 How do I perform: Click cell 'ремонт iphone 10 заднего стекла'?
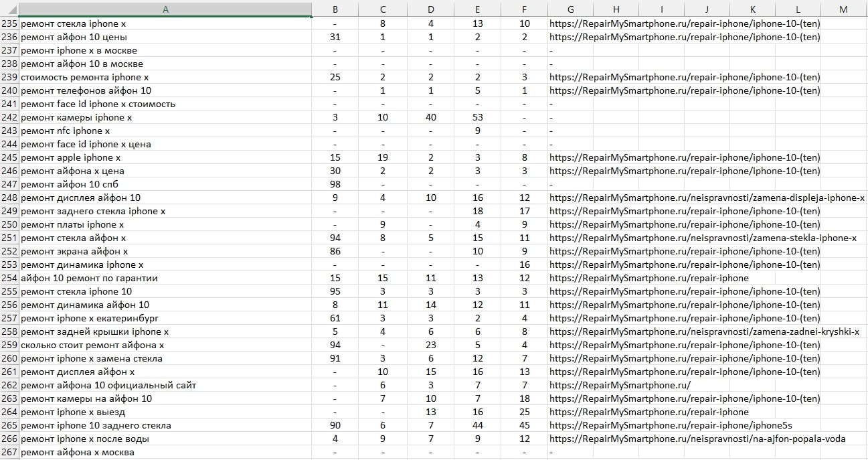click(165, 425)
